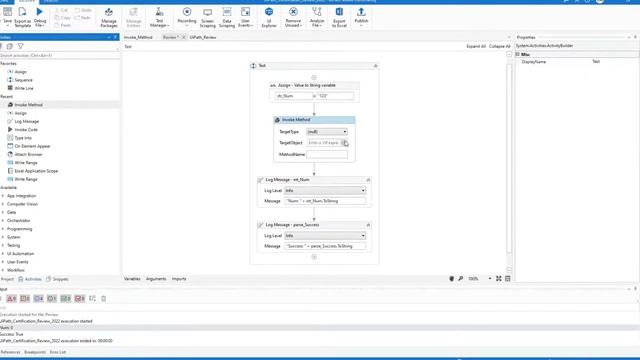The image size is (640, 360).
Task: Toggle the blue info filter in Output
Action: (x=38, y=299)
